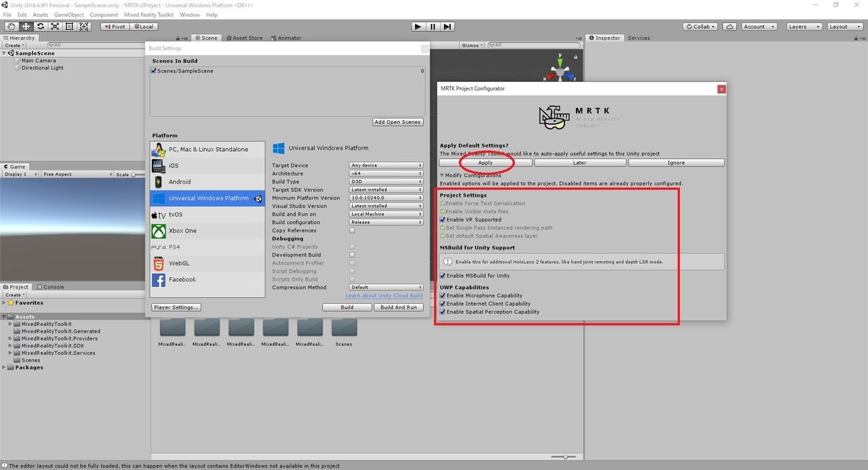Collapse the SampleScene hierarchy node

coord(4,54)
